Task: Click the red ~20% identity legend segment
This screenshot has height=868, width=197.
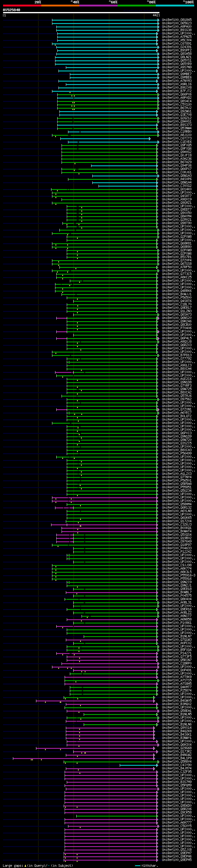Action: tap(22, 6)
